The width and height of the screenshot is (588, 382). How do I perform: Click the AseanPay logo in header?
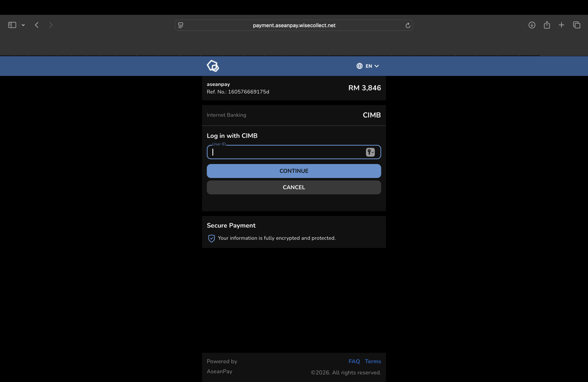[x=213, y=66]
